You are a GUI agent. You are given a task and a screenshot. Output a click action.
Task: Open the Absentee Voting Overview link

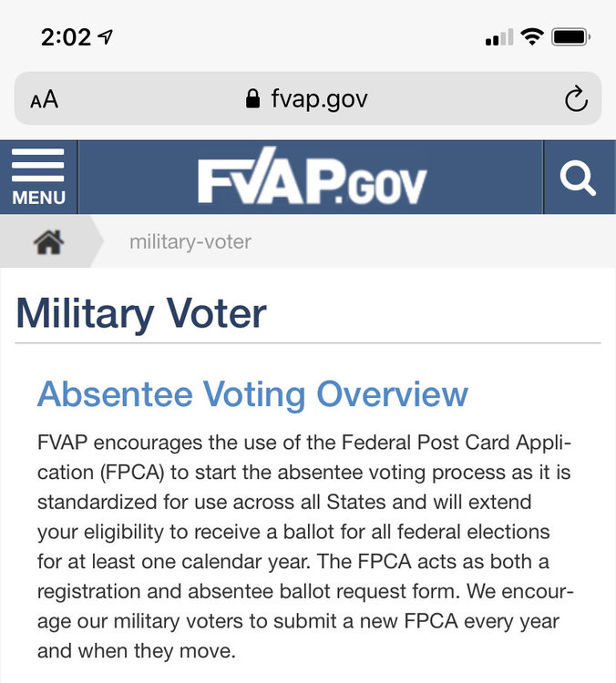click(x=252, y=394)
